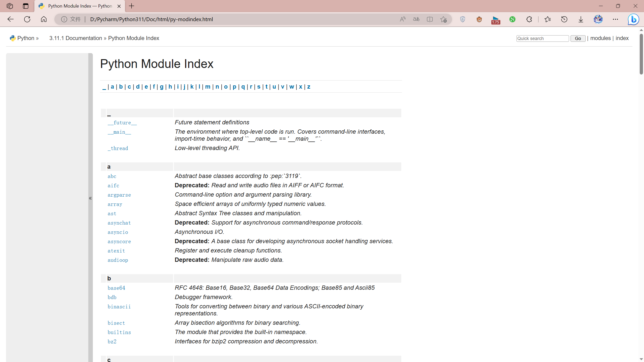This screenshot has width=644, height=362.
Task: Open the binascii module link
Action: point(119,307)
